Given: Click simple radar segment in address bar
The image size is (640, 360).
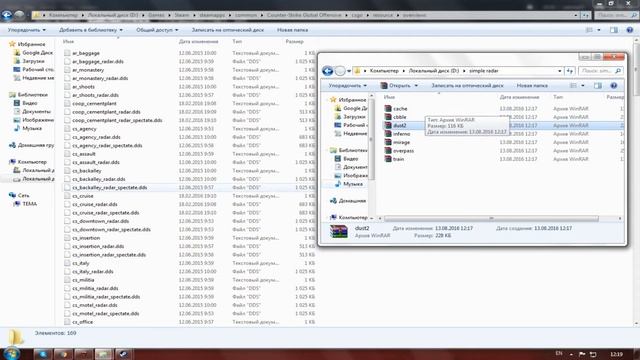Looking at the screenshot, I should pyautogui.click(x=484, y=71).
